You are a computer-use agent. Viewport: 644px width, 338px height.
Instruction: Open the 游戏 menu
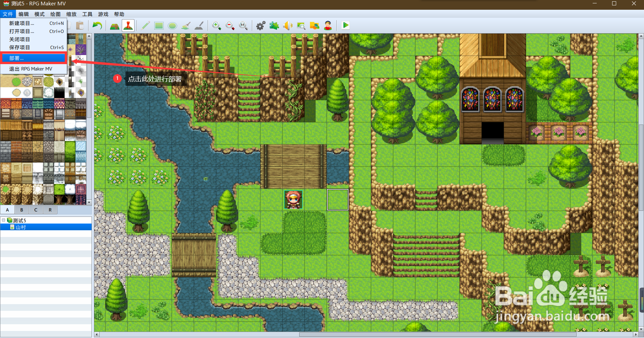(x=103, y=14)
